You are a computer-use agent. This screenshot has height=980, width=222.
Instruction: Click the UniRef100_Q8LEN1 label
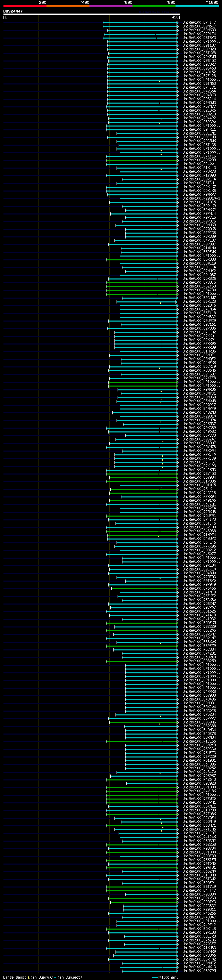click(x=199, y=133)
